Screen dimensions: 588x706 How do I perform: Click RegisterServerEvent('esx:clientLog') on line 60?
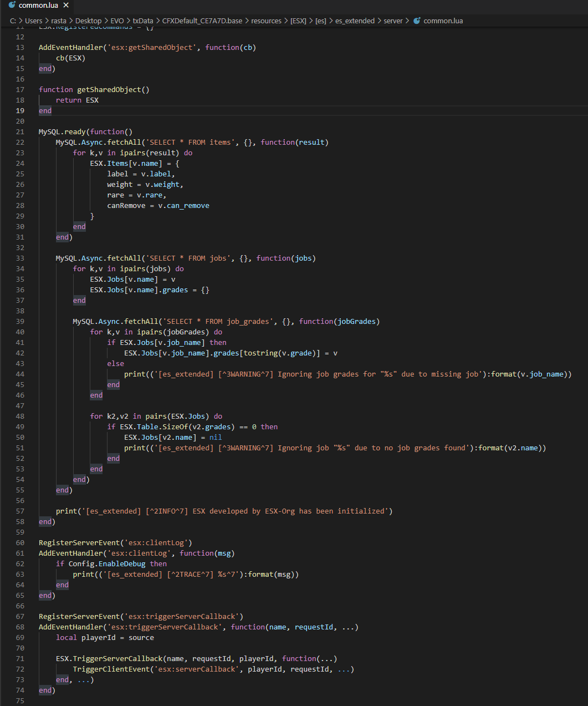pyautogui.click(x=115, y=543)
